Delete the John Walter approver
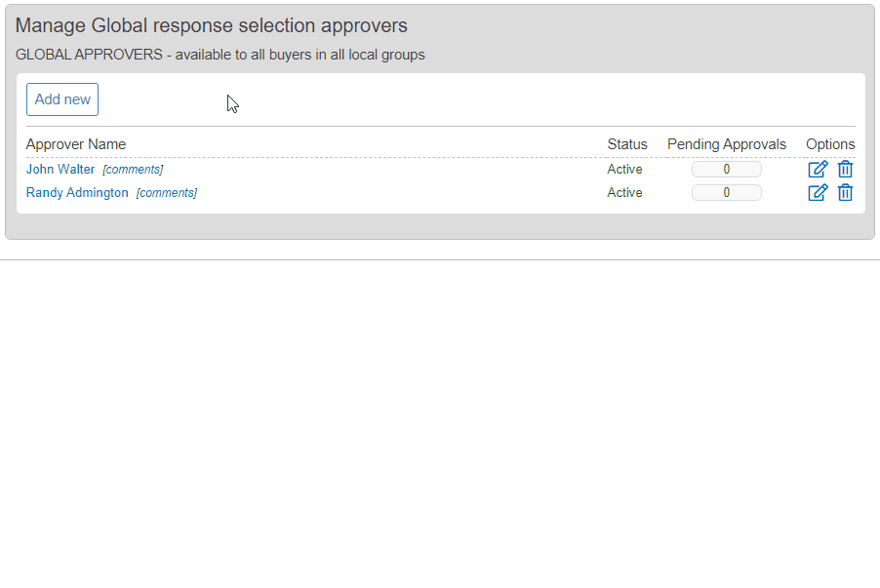880x588 pixels. click(845, 169)
